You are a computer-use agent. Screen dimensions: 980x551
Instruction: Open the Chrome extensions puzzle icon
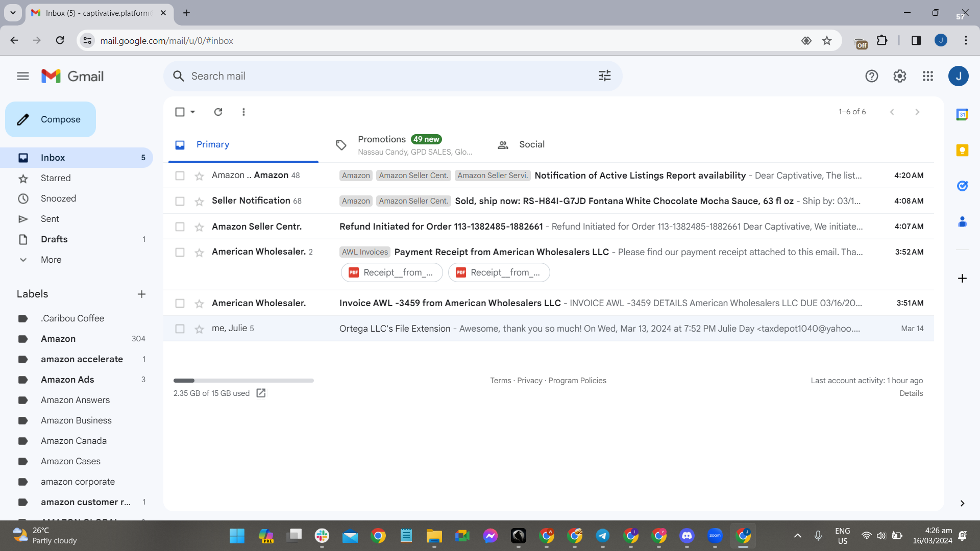click(x=882, y=40)
